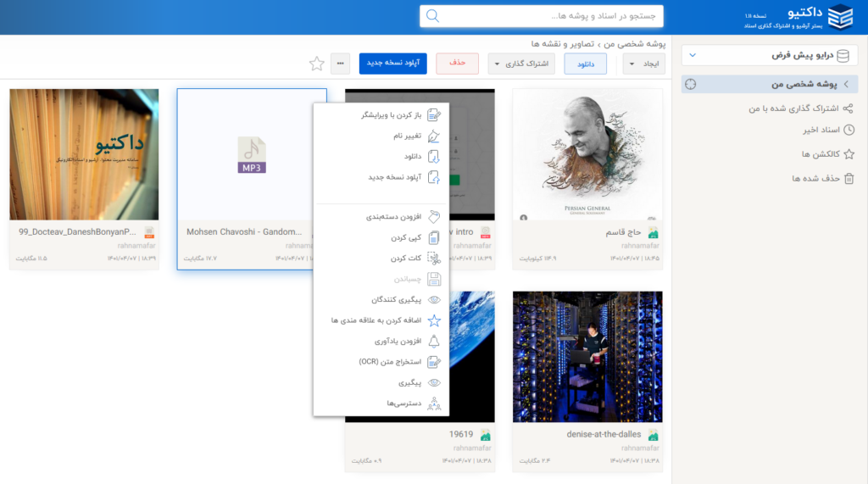Click the tag icon for adding category

434,216
